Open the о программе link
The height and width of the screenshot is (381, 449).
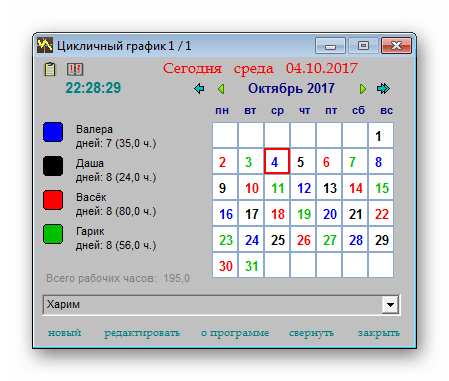[x=235, y=333]
